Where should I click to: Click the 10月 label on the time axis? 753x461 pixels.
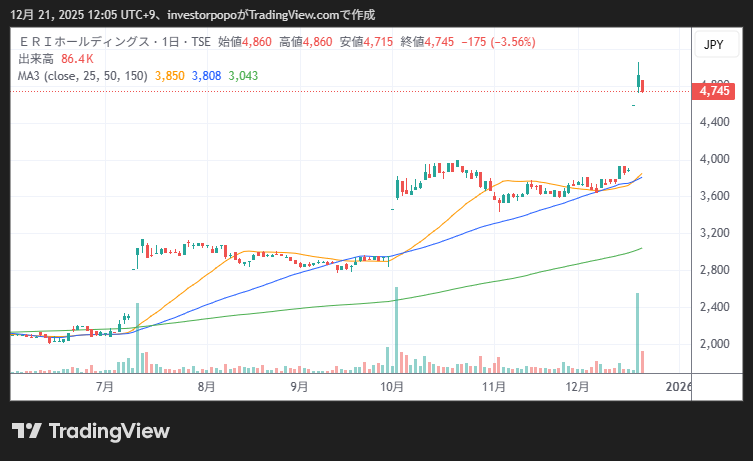pyautogui.click(x=392, y=385)
